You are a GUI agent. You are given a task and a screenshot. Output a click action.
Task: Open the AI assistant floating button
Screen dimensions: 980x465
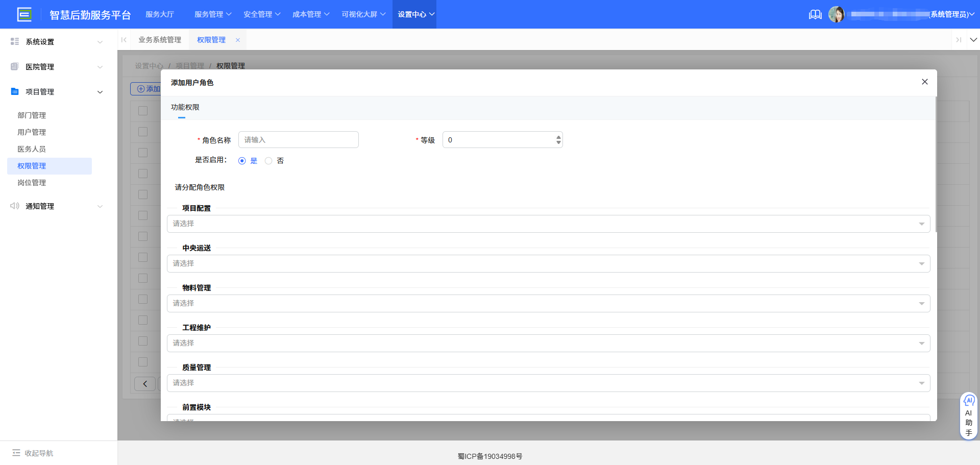(x=968, y=417)
